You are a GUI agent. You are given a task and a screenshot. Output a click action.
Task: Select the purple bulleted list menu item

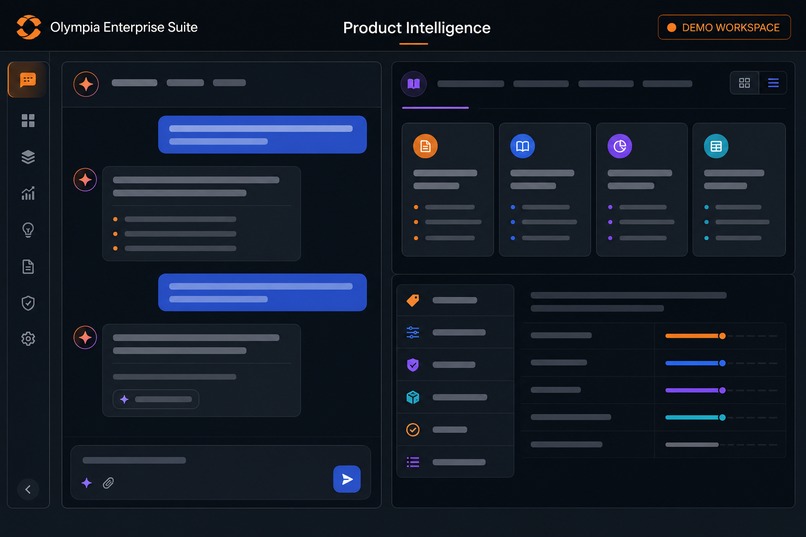pos(455,462)
